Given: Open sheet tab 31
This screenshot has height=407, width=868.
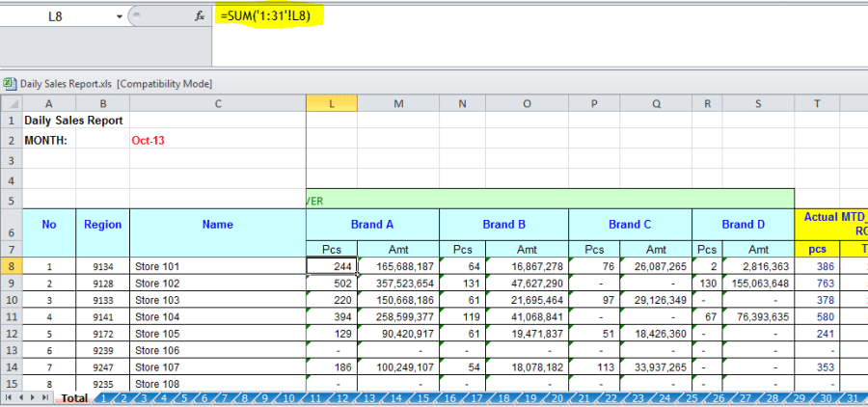Looking at the screenshot, I should [x=852, y=397].
